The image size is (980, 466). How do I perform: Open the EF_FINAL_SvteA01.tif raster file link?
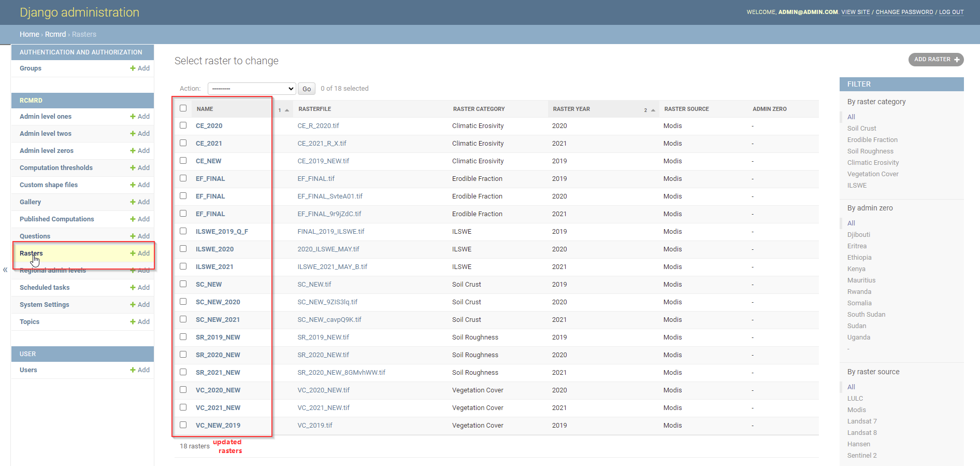click(330, 196)
